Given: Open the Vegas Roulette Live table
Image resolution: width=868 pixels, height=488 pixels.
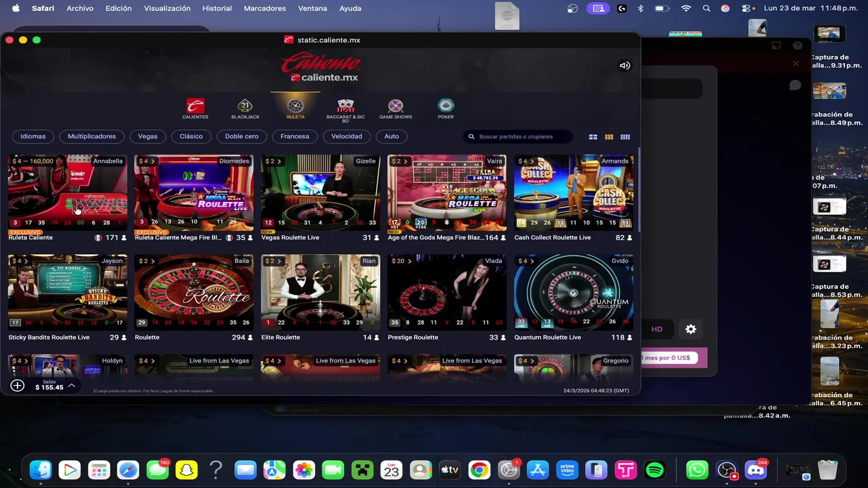Looking at the screenshot, I should point(321,192).
